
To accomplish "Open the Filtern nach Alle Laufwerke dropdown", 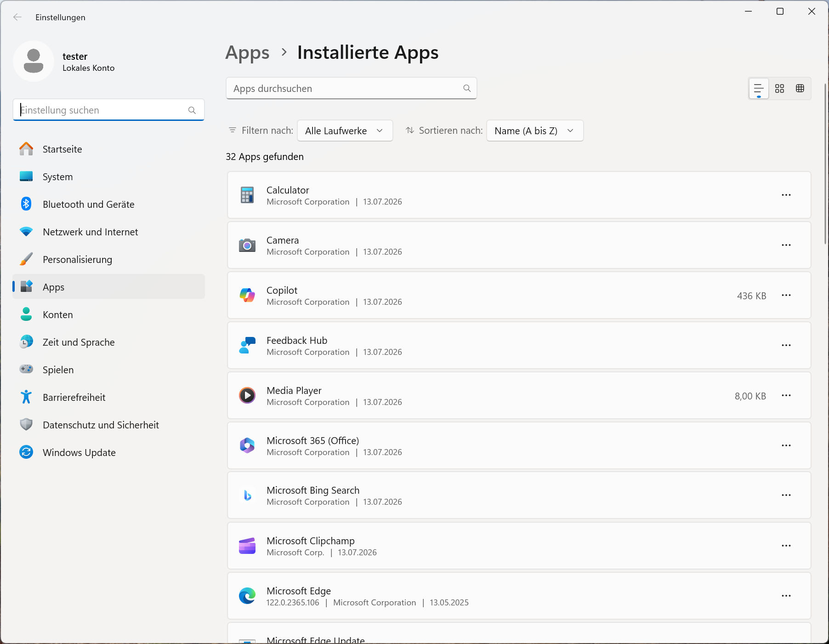I will point(345,131).
